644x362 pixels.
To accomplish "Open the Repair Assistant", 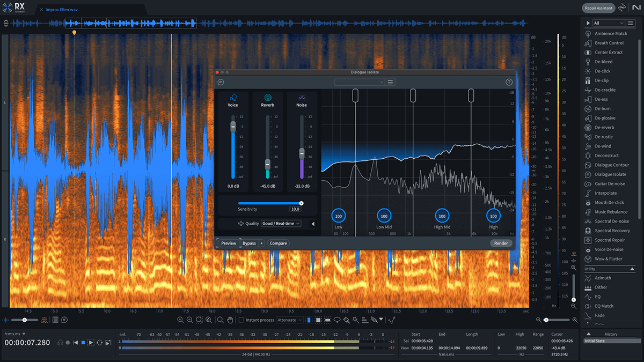I will [598, 8].
